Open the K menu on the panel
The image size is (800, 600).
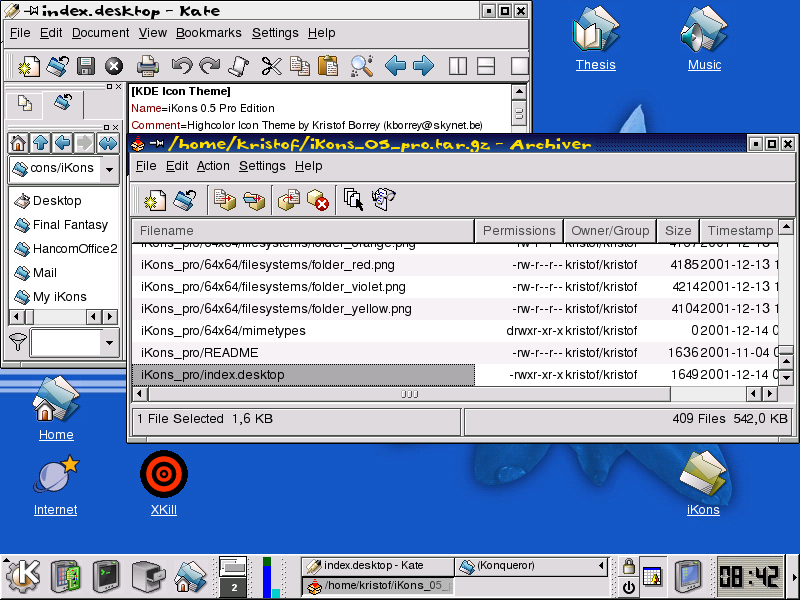pyautogui.click(x=23, y=577)
